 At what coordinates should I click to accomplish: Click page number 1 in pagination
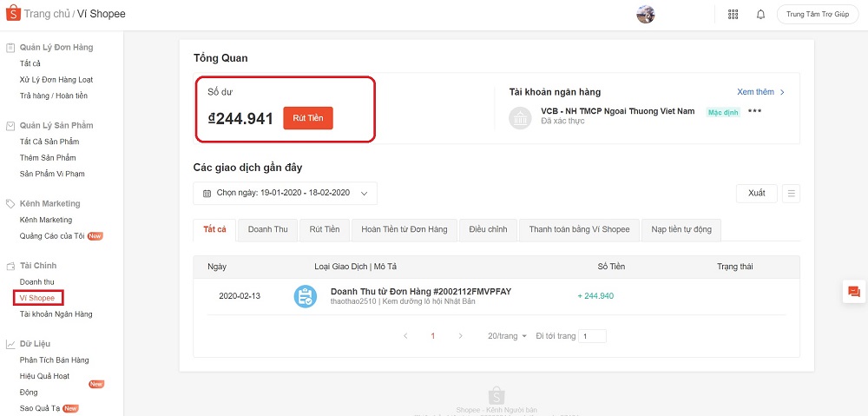pyautogui.click(x=433, y=336)
